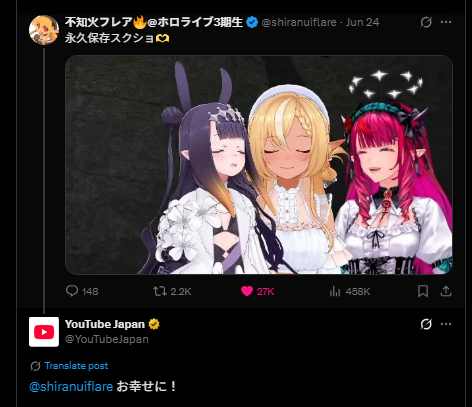This screenshot has width=472, height=407.
Task: Click the Translate post link
Action: click(x=76, y=366)
